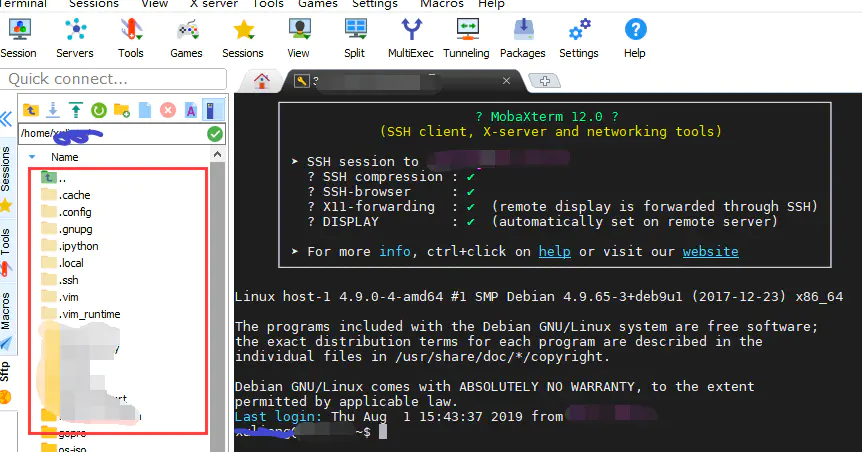Create a new file in SFTP browser

tap(145, 110)
